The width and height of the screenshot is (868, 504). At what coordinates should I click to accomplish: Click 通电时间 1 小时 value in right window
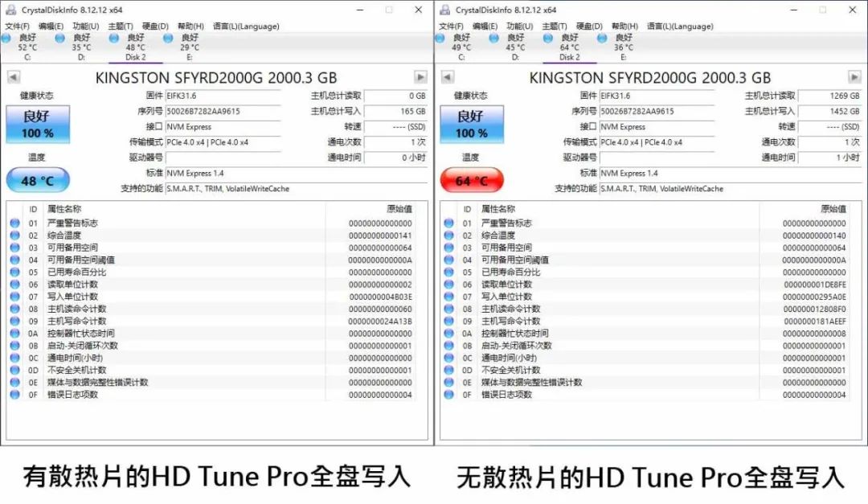click(829, 158)
